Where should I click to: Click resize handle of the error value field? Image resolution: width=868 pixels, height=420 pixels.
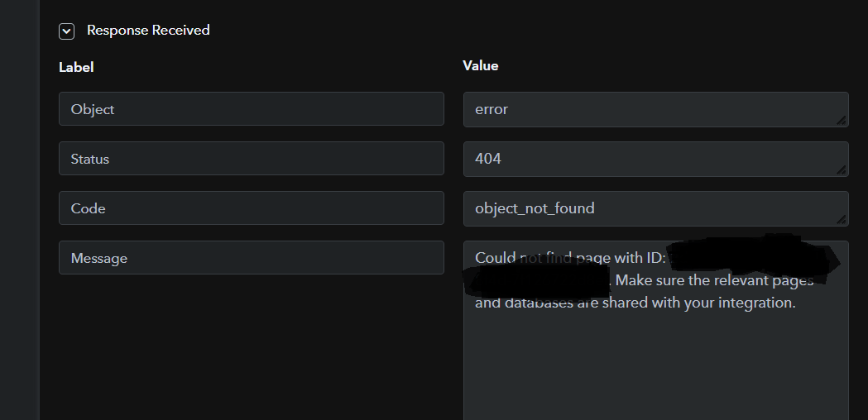click(x=841, y=120)
